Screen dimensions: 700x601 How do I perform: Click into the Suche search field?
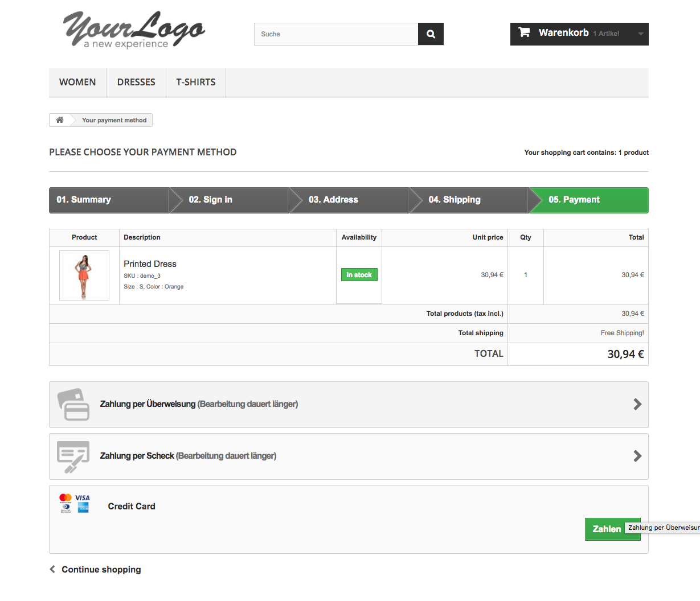pos(336,34)
